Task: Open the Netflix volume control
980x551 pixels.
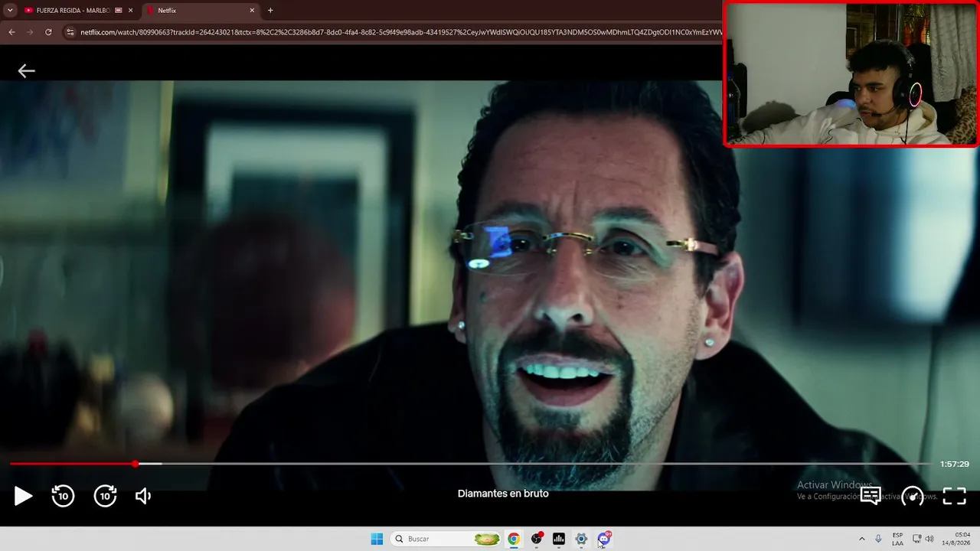Action: pos(143,496)
